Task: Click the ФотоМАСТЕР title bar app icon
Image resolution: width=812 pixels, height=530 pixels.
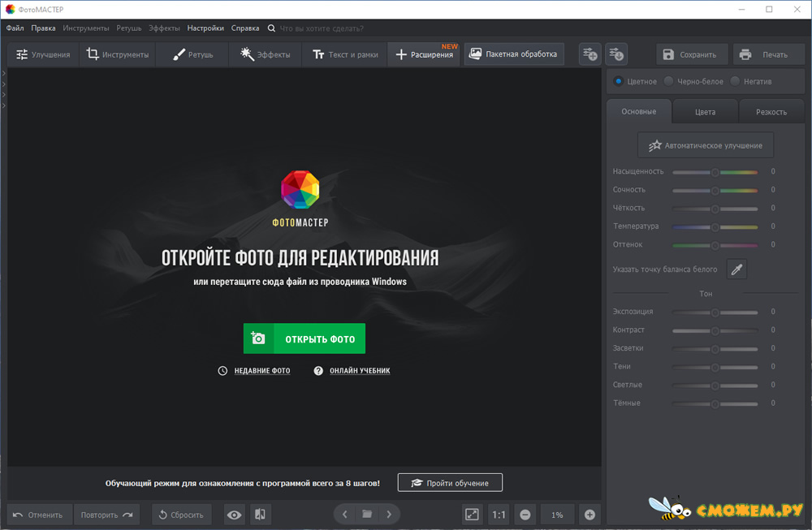Action: (x=11, y=9)
